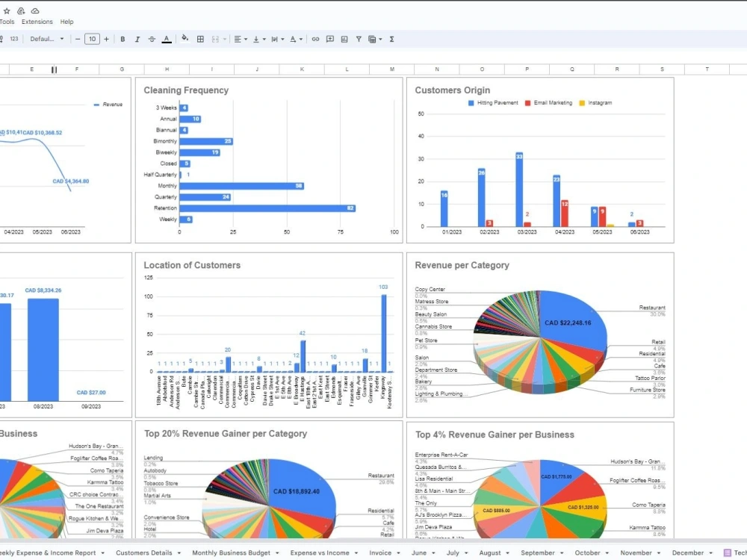Switch to the Expense vs Income sheet

(320, 553)
